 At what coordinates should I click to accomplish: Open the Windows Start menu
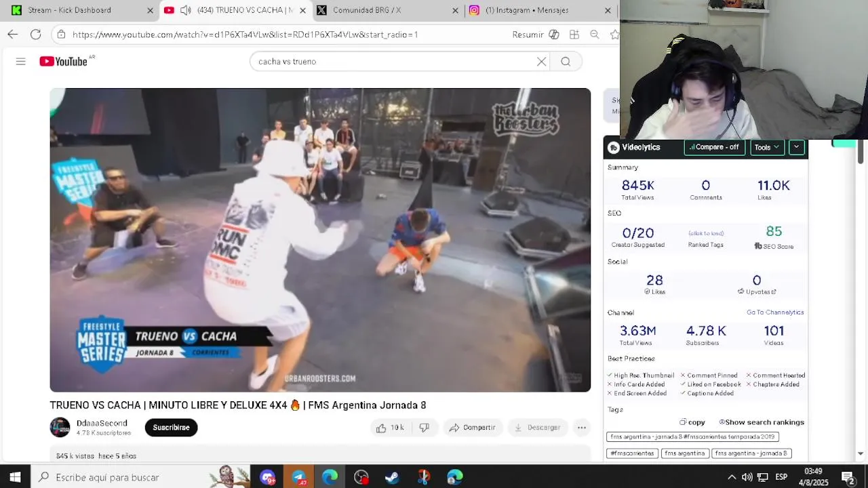pos(15,477)
